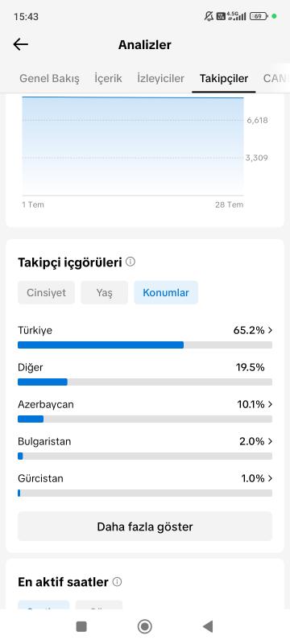This screenshot has height=644, width=290.
Task: Select the Cinsiyet filter chip
Action: point(46,293)
